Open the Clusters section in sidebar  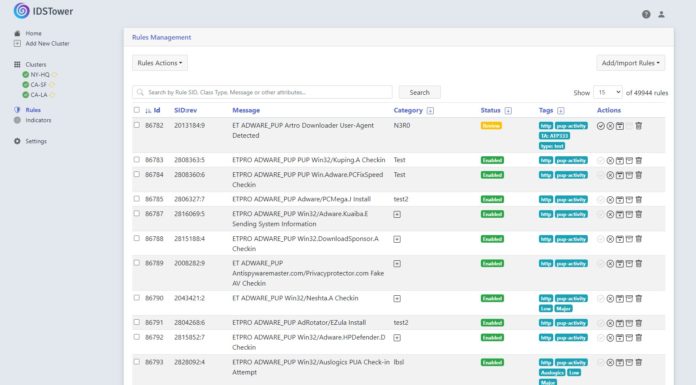[36, 64]
